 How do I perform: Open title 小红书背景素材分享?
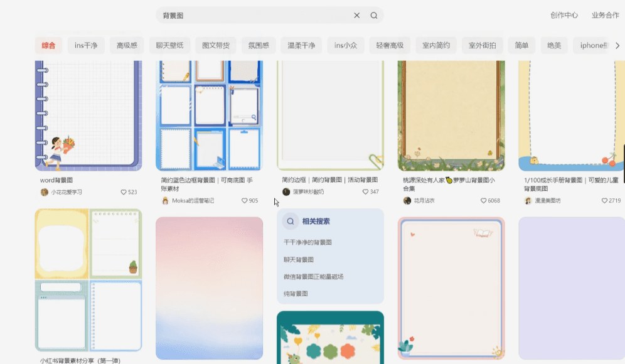80,360
